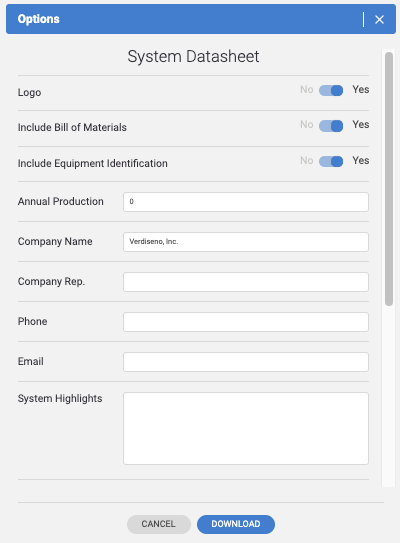Image resolution: width=400 pixels, height=543 pixels.
Task: Click the Company Name input field
Action: click(x=246, y=242)
